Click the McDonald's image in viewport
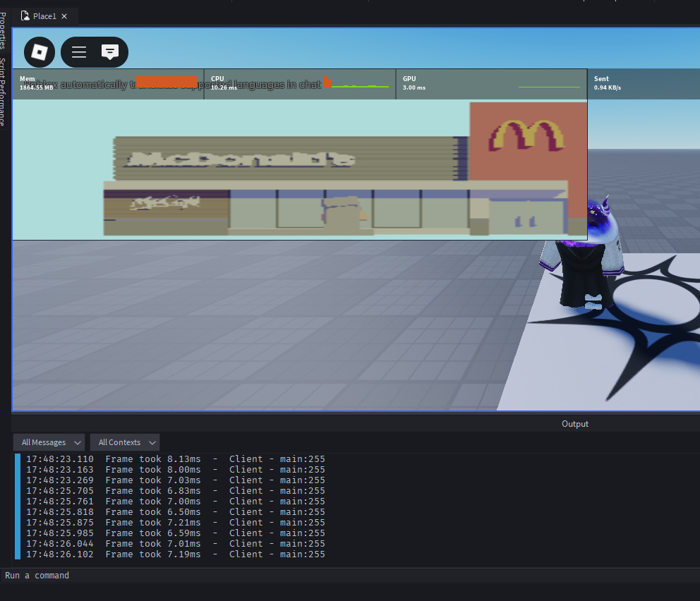The width and height of the screenshot is (700, 601). point(300,169)
